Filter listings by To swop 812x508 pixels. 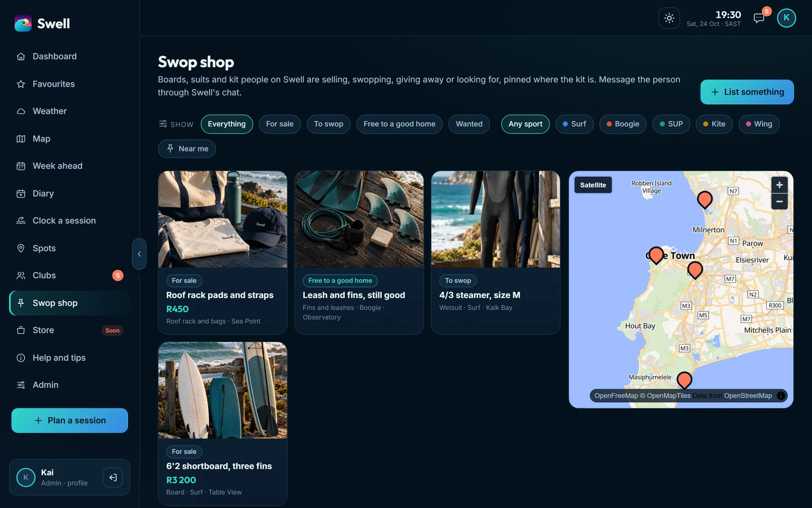pos(328,124)
